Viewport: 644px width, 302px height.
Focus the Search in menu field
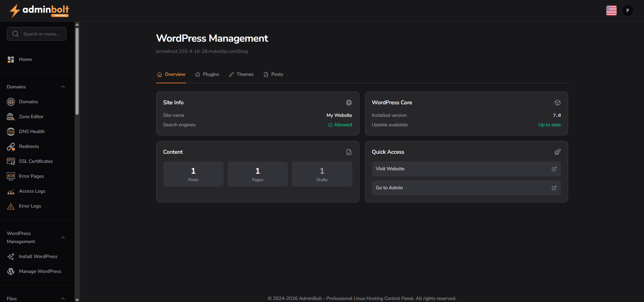(x=37, y=34)
